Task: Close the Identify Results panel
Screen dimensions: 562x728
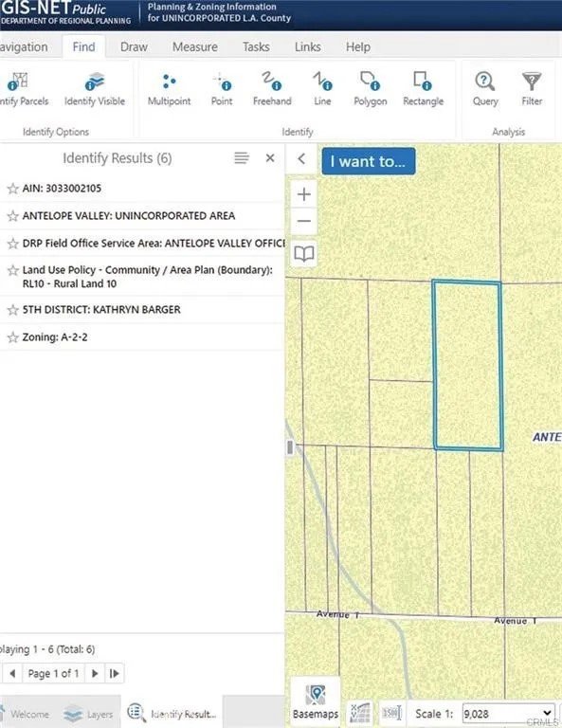Action: tap(270, 158)
